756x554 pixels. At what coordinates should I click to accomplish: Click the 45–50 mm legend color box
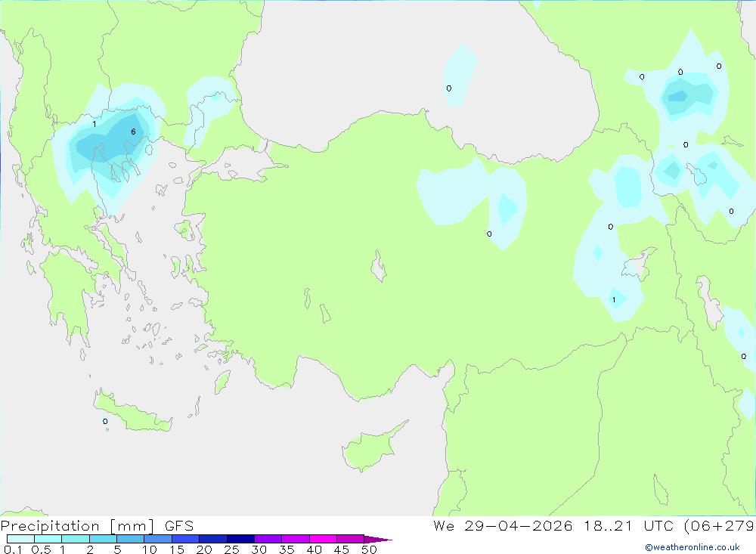click(x=351, y=539)
